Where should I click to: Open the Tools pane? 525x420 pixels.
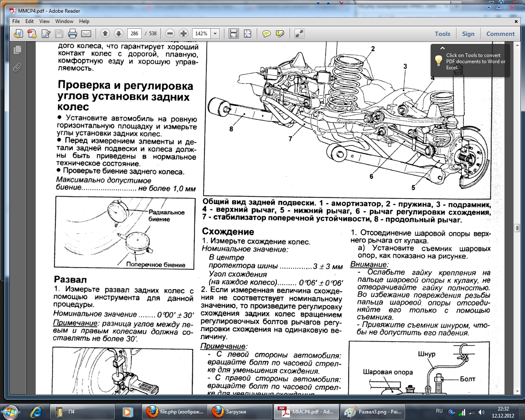tap(442, 34)
